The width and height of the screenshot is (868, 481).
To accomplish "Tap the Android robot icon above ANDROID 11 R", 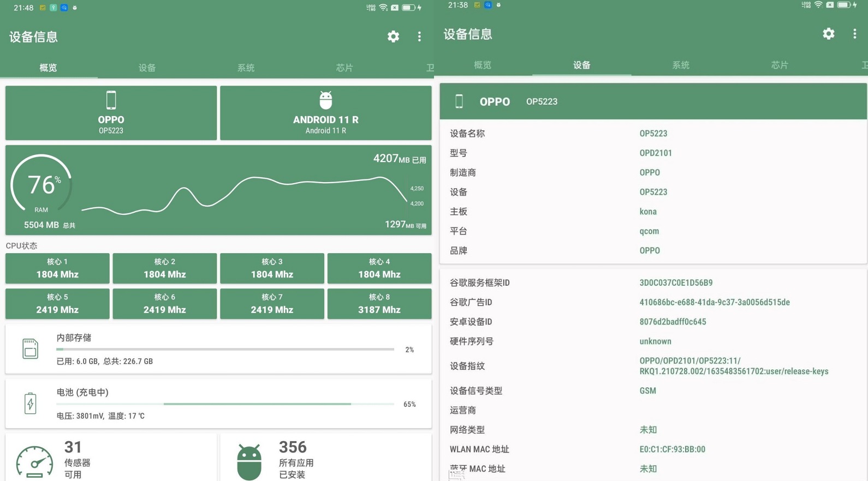I will (326, 100).
